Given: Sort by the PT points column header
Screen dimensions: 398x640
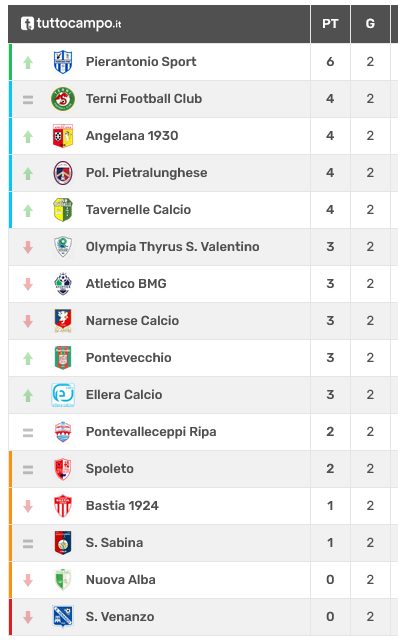Looking at the screenshot, I should click(330, 24).
